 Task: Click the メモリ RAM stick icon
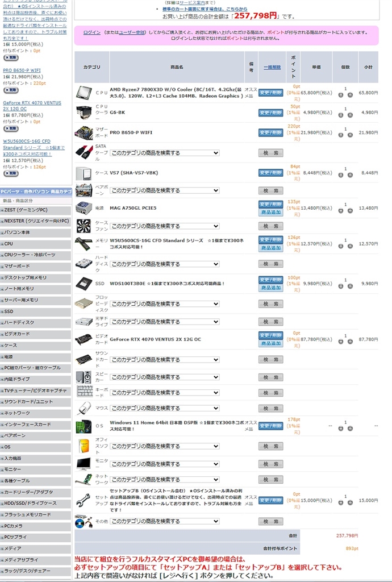click(84, 244)
